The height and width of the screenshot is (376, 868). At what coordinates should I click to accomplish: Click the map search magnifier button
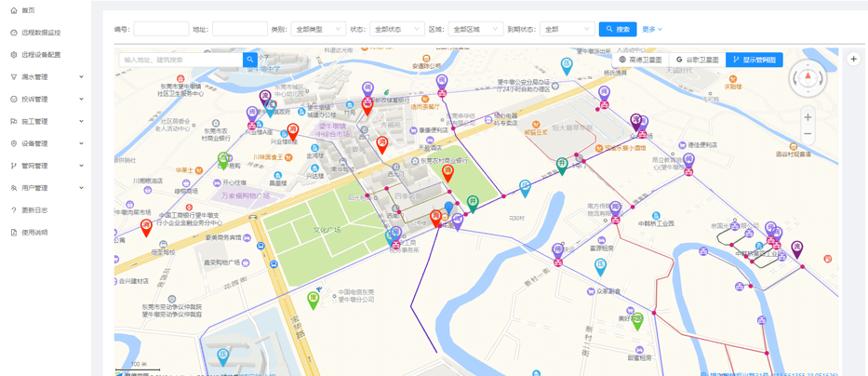pyautogui.click(x=250, y=60)
